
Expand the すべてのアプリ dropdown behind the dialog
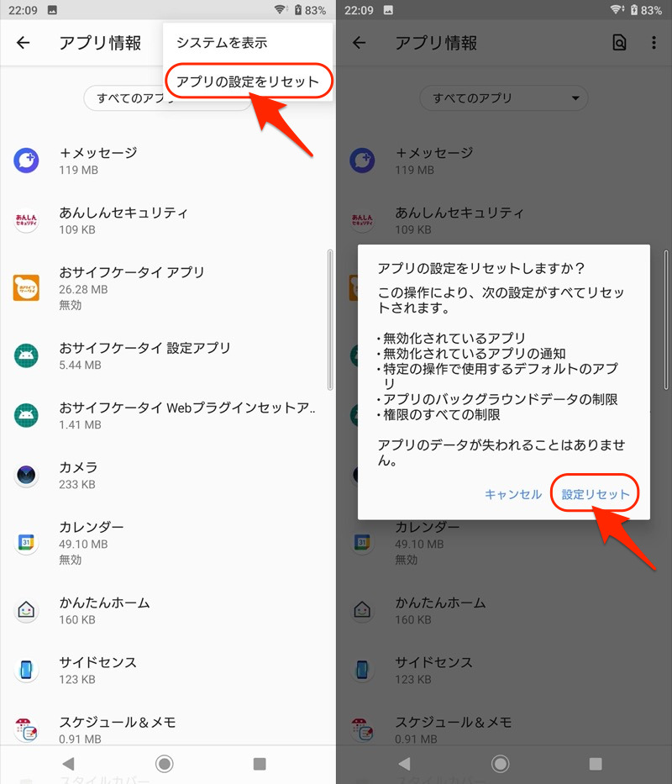click(504, 98)
